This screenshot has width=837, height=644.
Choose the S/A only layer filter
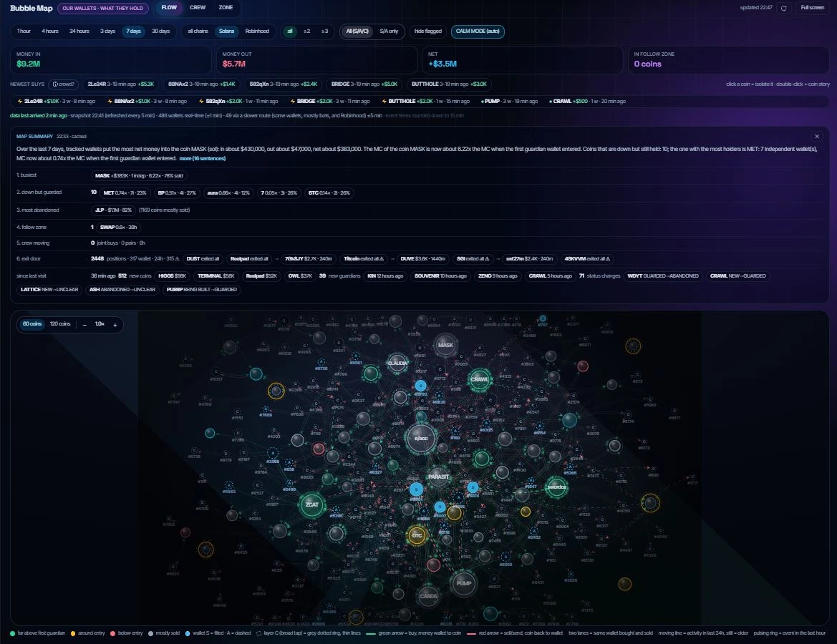(x=389, y=31)
